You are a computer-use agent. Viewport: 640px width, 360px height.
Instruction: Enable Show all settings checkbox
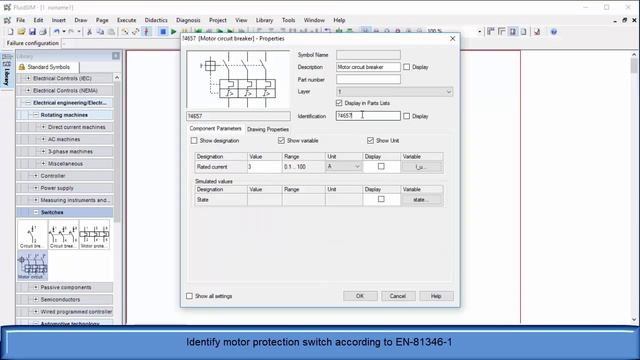(x=189, y=296)
